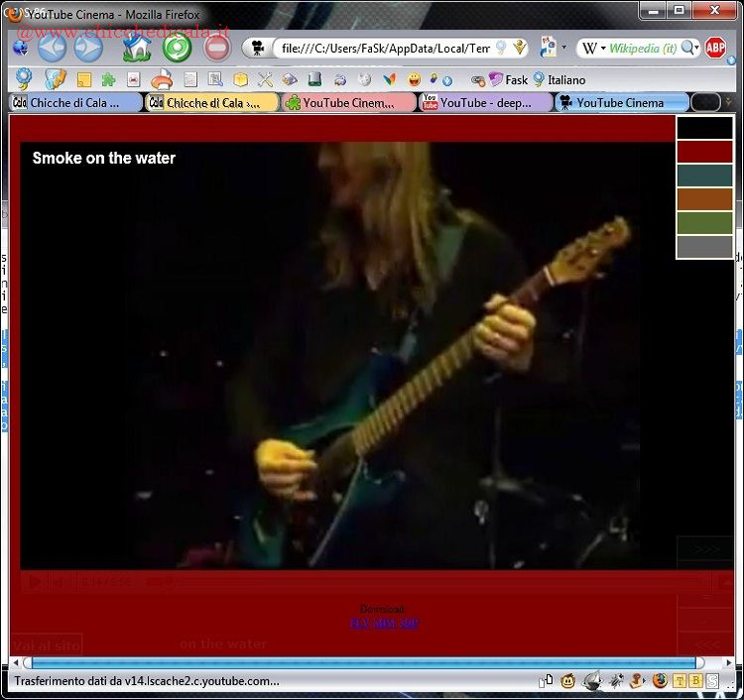
Task: Click the file URL address field
Action: pos(383,48)
